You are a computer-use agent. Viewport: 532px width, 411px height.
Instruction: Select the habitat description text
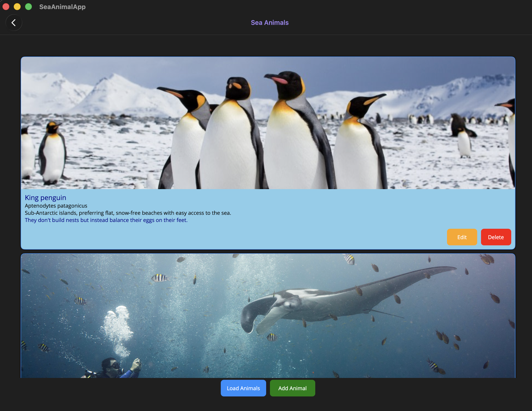click(128, 213)
